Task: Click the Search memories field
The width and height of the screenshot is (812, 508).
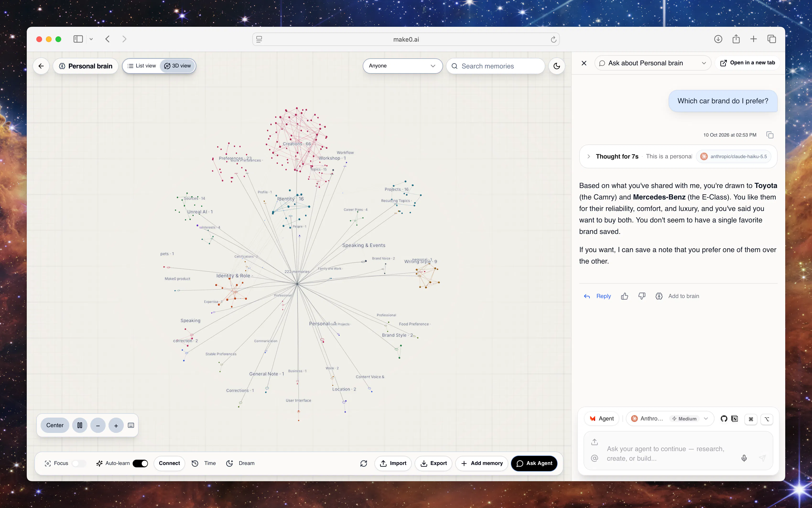Action: (495, 66)
